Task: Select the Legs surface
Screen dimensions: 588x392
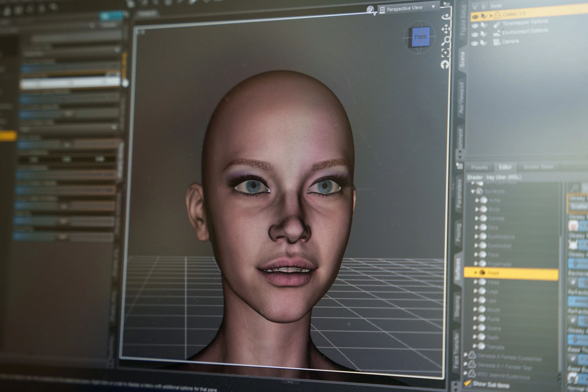Action: (493, 292)
